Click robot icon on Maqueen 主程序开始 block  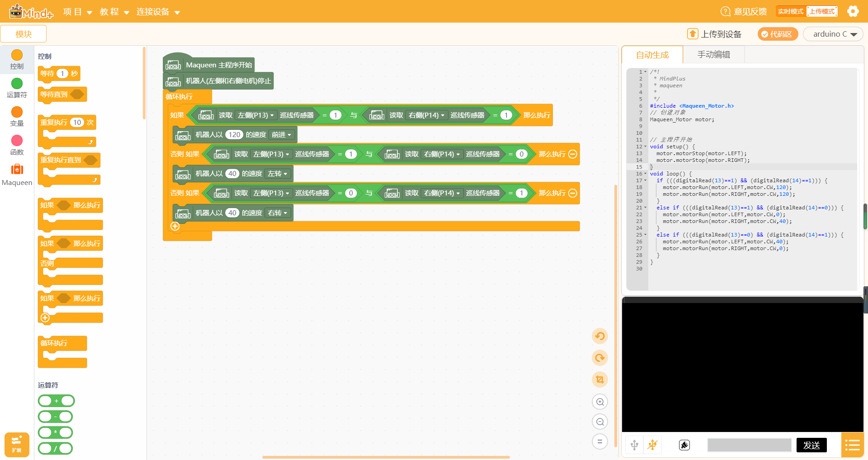click(x=173, y=65)
